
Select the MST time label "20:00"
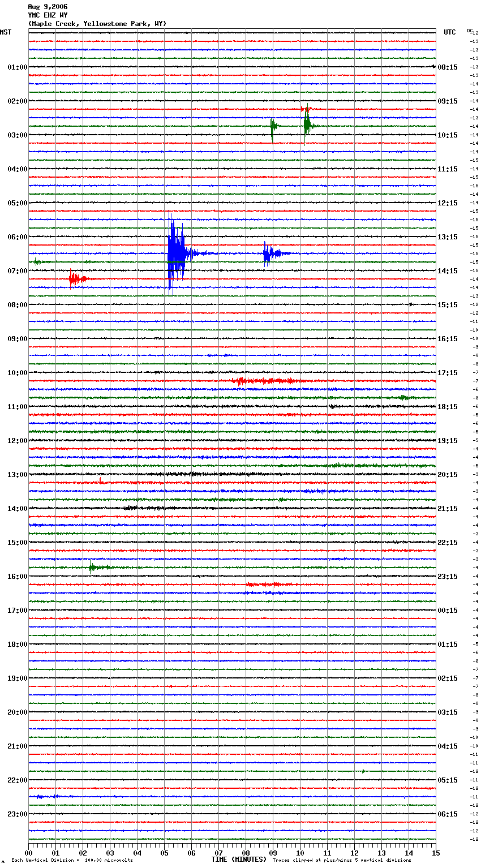[x=18, y=712]
